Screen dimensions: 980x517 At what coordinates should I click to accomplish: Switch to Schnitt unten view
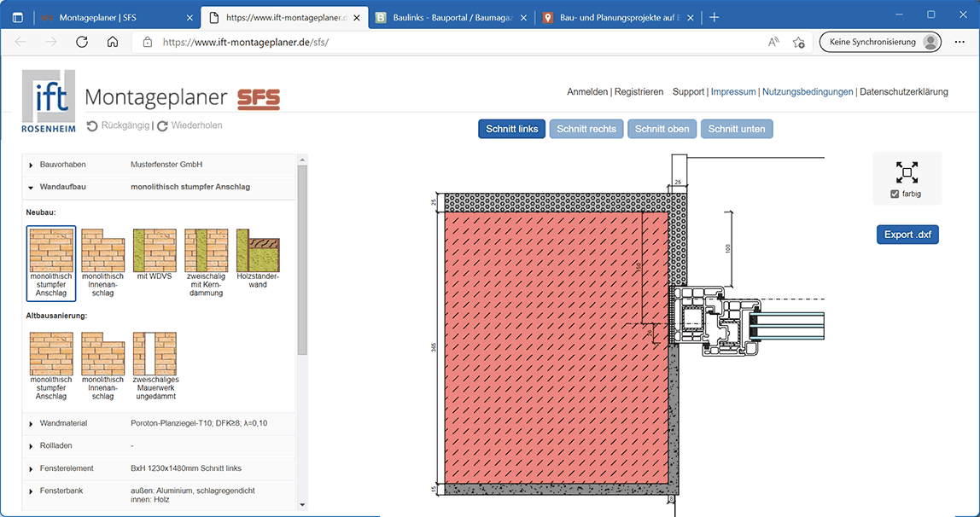point(737,130)
